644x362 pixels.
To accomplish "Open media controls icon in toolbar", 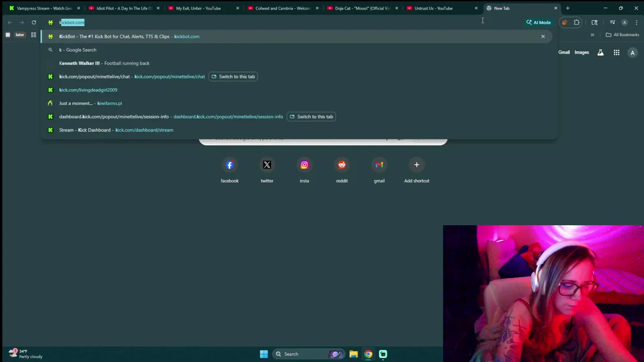I will tap(612, 22).
